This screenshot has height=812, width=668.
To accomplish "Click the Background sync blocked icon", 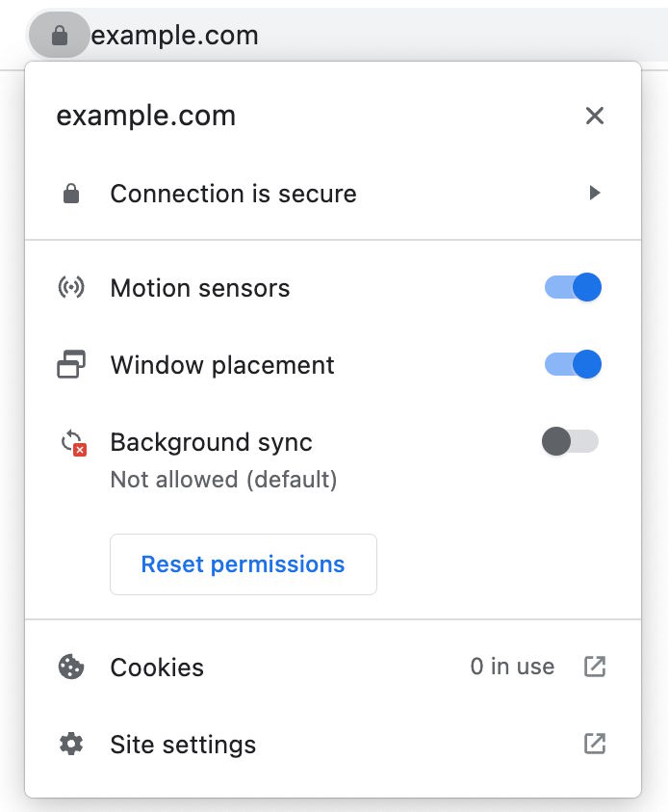I will [73, 443].
